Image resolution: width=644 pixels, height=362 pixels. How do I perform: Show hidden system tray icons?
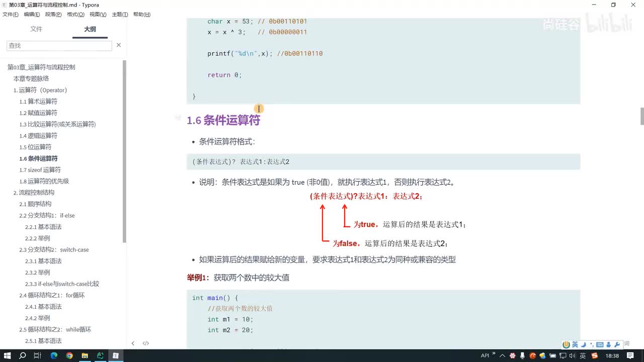point(502,355)
